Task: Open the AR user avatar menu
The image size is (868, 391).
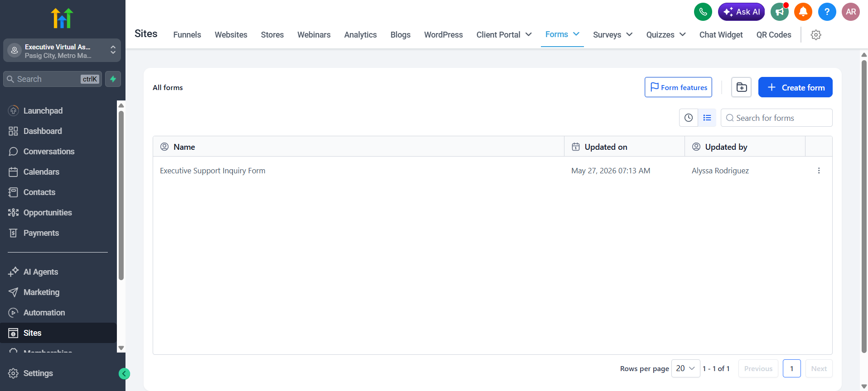Action: click(851, 12)
